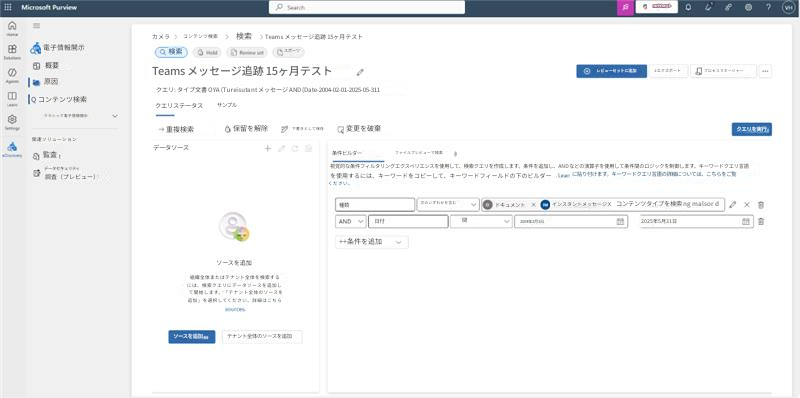Click 変更を破棄 in the toolbar
The height and width of the screenshot is (398, 800).
[359, 129]
